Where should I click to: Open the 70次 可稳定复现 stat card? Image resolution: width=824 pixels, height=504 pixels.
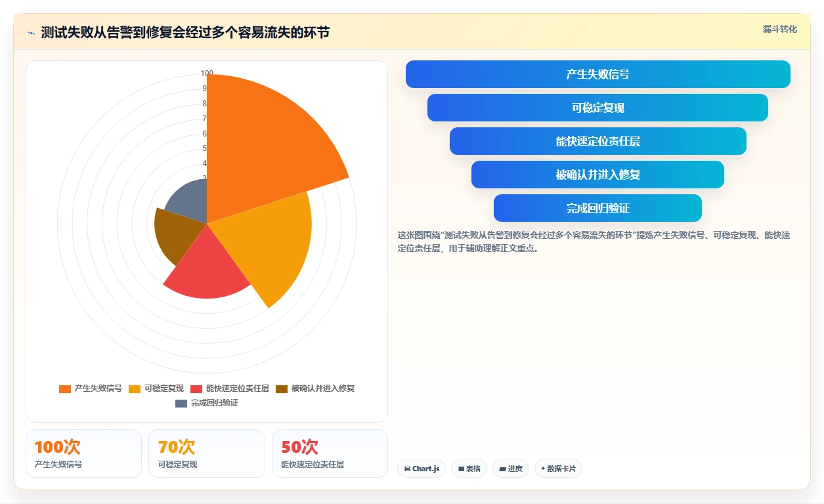click(207, 453)
